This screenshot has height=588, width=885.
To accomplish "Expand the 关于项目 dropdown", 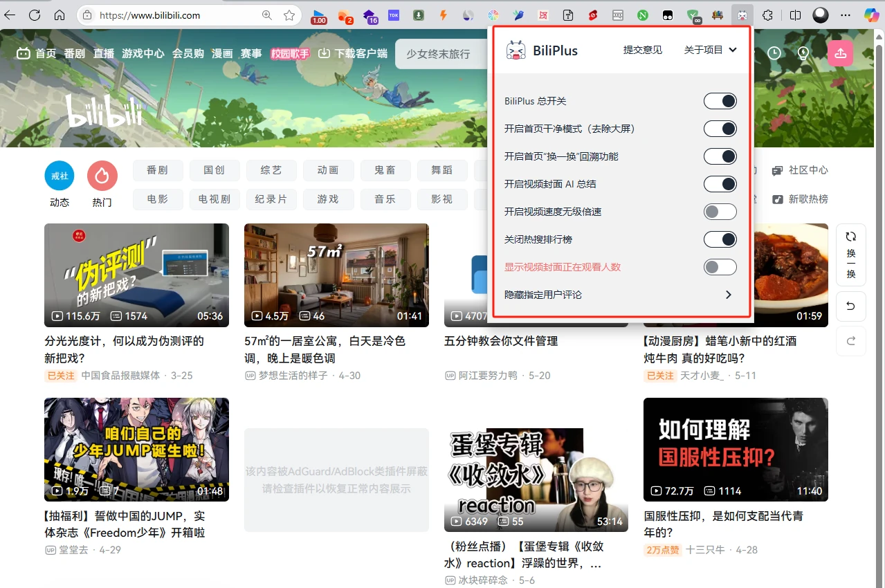I will (x=710, y=50).
